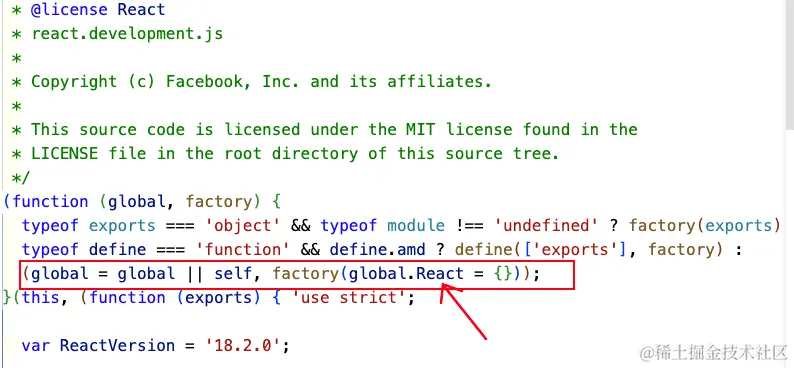Viewport: 794px width, 368px height.
Task: Click the 'object' string literal
Action: pos(243,225)
